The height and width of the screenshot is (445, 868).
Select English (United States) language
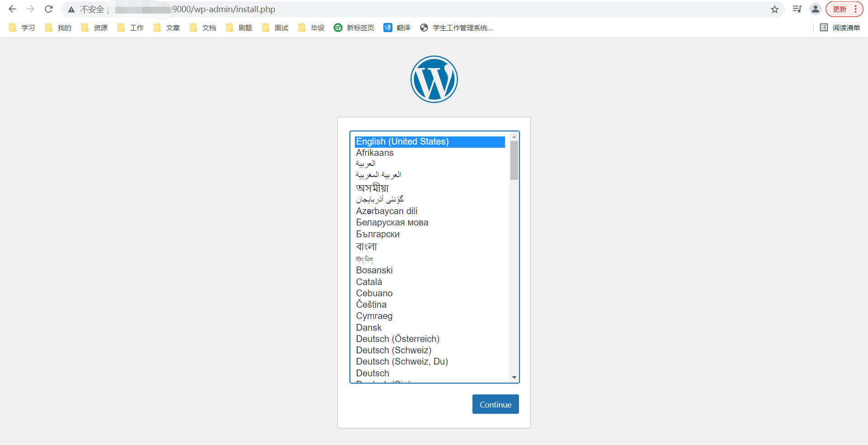(402, 141)
